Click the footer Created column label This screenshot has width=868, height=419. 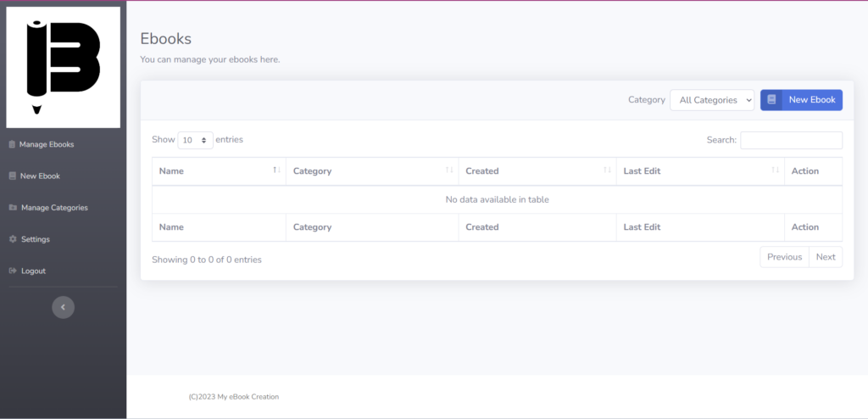pos(482,227)
